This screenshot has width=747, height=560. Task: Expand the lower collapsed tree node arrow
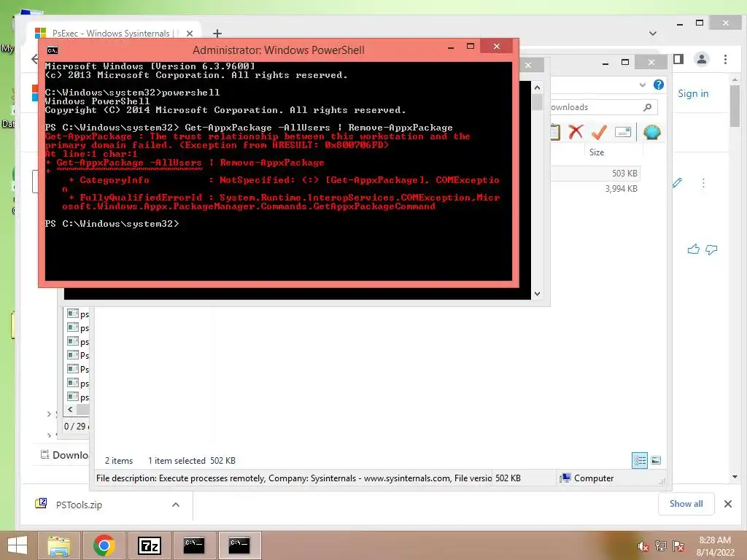(x=49, y=435)
